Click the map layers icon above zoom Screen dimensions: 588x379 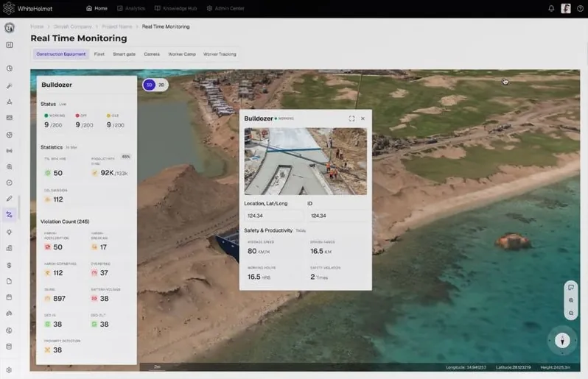(571, 288)
